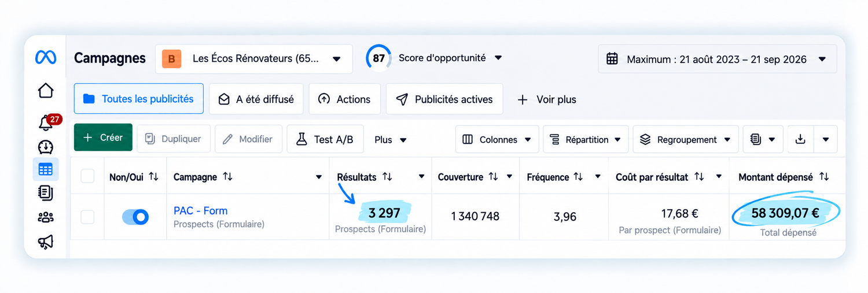
Task: Click Voir plus to add filters
Action: 547,99
